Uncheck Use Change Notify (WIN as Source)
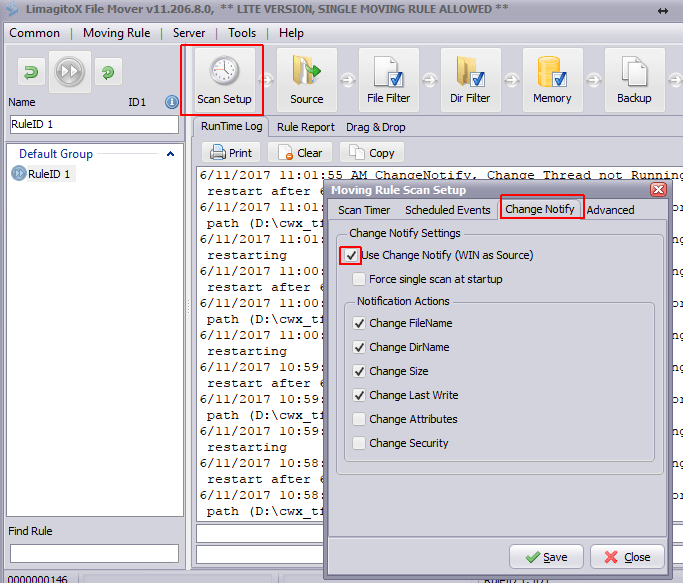Viewport: 683px width, 583px height. (x=350, y=256)
